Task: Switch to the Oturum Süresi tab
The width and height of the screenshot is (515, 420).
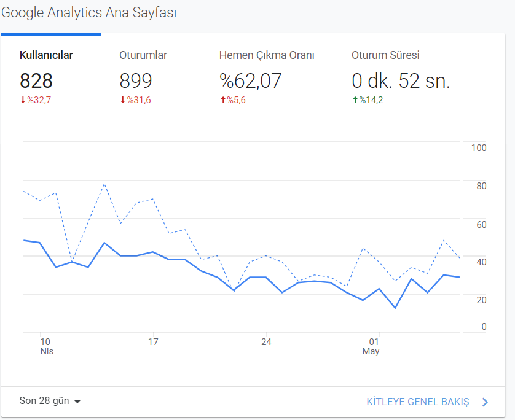Action: point(385,55)
